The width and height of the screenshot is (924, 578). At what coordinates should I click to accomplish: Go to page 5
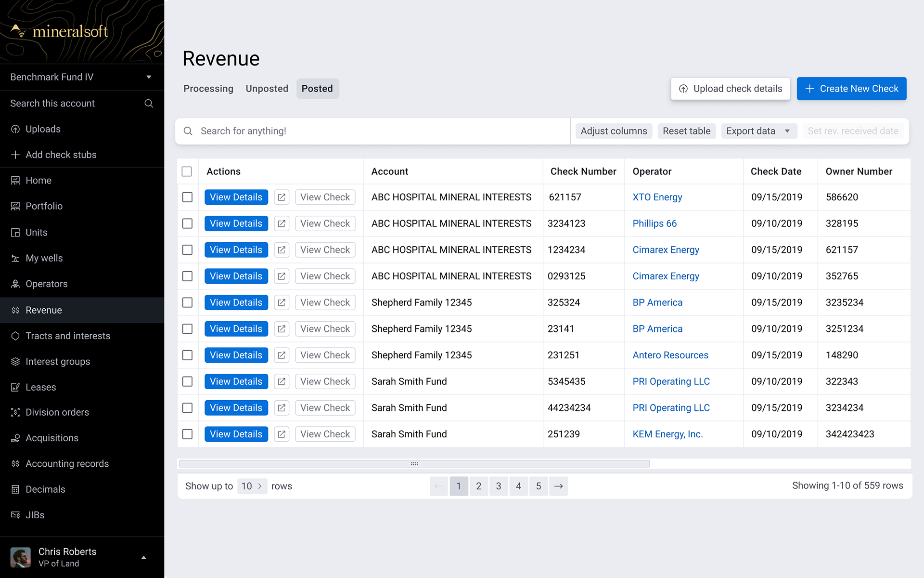[x=539, y=486]
